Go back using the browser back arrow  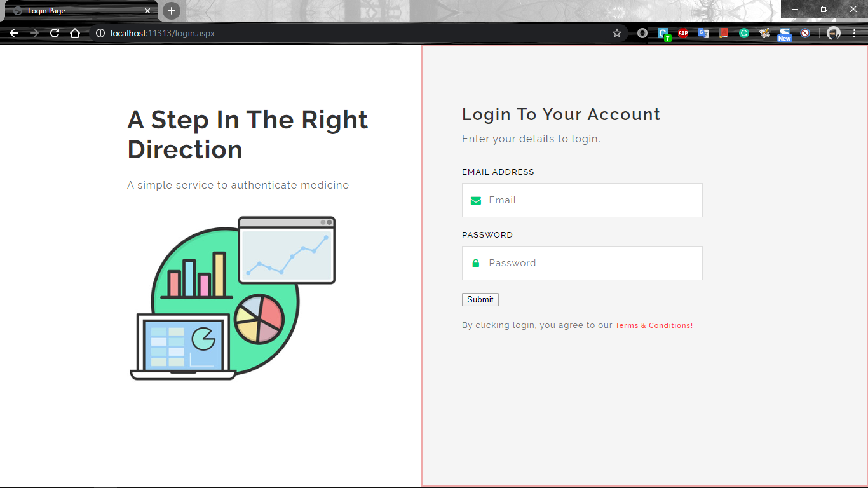tap(14, 33)
